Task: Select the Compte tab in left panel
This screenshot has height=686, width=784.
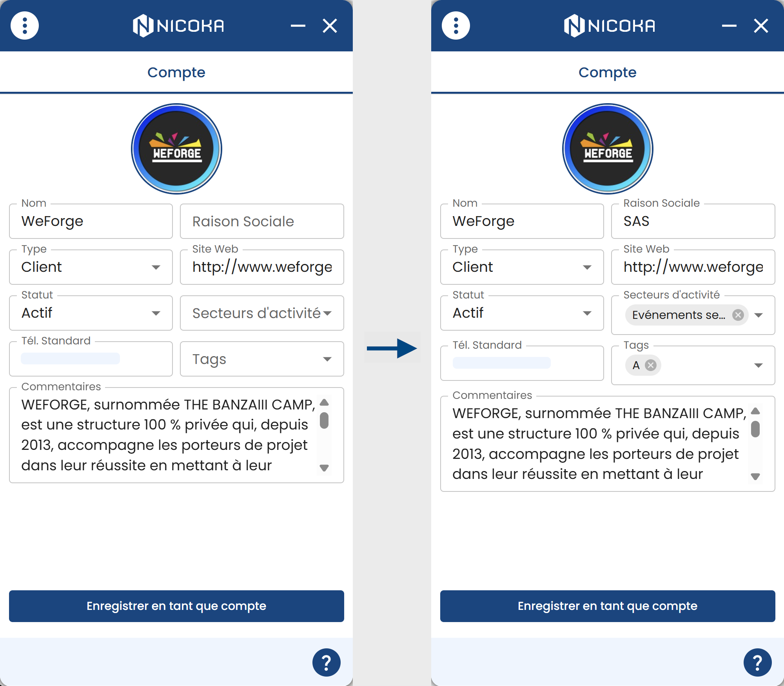Action: [176, 73]
